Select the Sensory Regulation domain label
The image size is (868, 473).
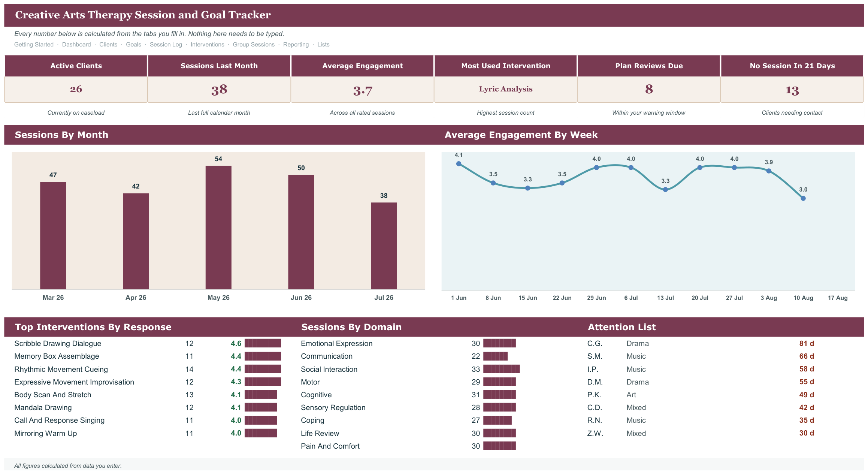pyautogui.click(x=333, y=407)
